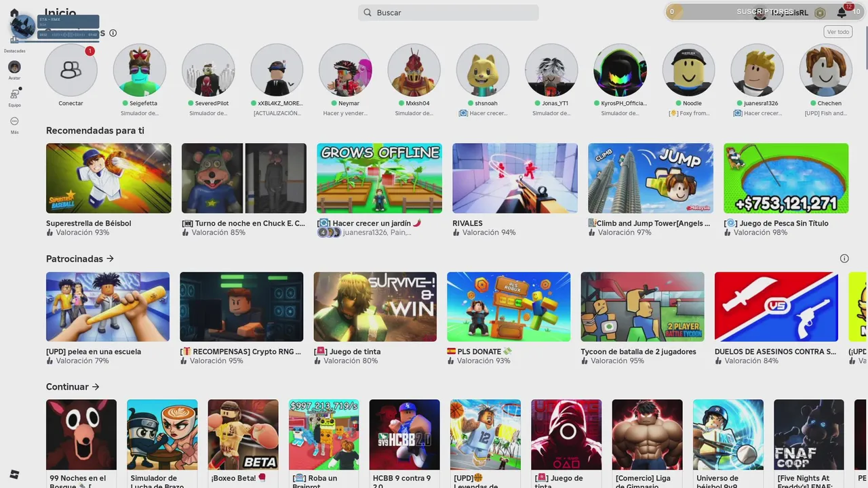Open the Conectar friends icon
Screen dimensions: 868x488
[x=71, y=70]
